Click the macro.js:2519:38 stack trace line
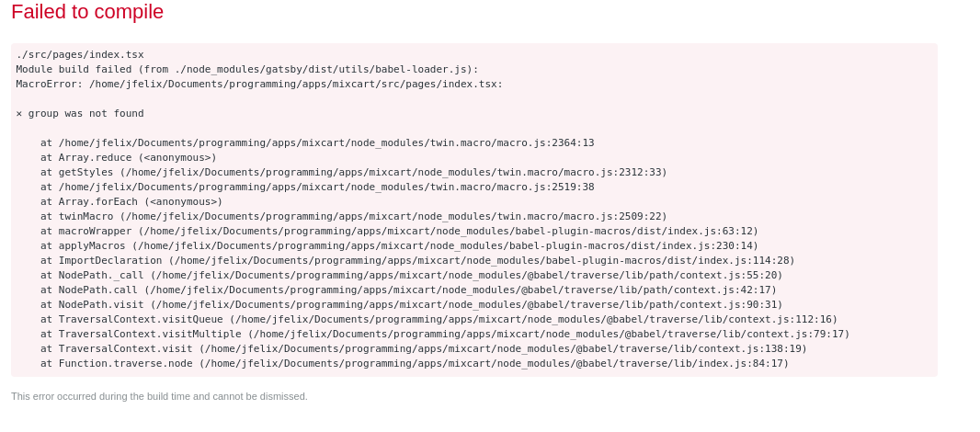980x432 pixels. click(317, 187)
